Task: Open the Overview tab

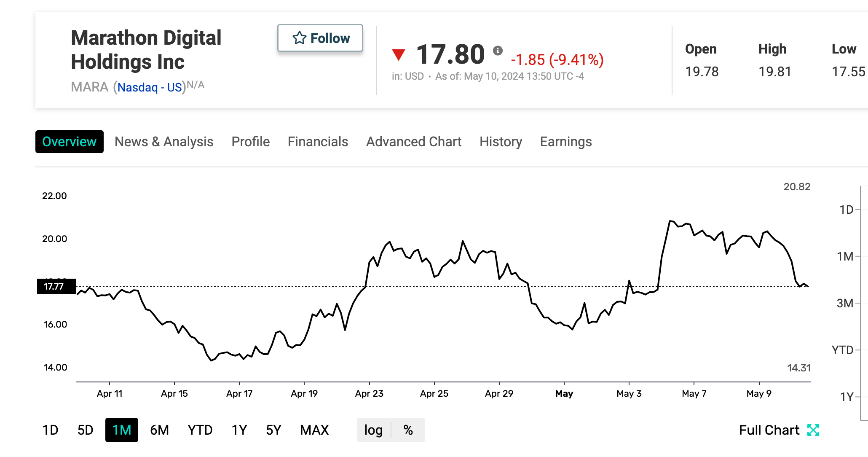Action: [x=70, y=142]
